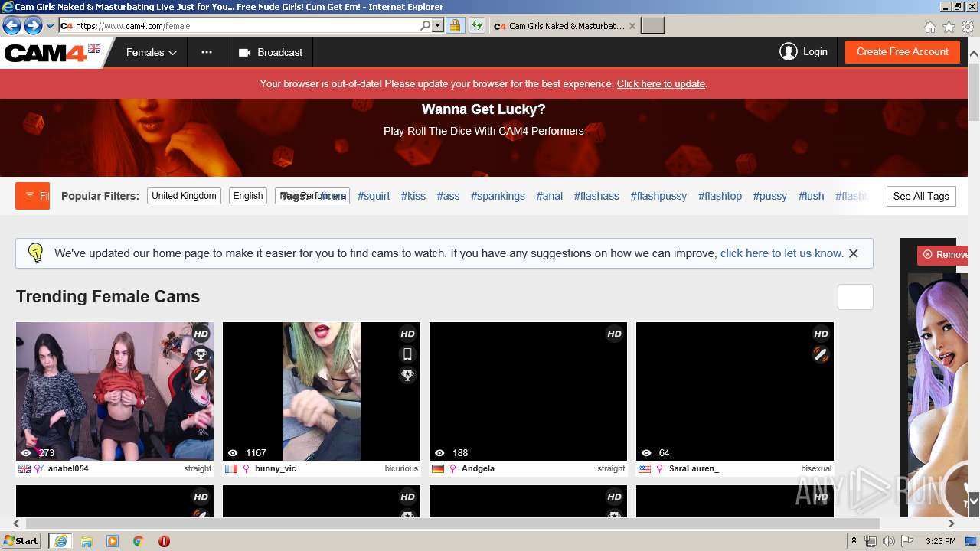Open the address bar search magnifier
Image resolution: width=980 pixels, height=551 pixels.
(425, 26)
